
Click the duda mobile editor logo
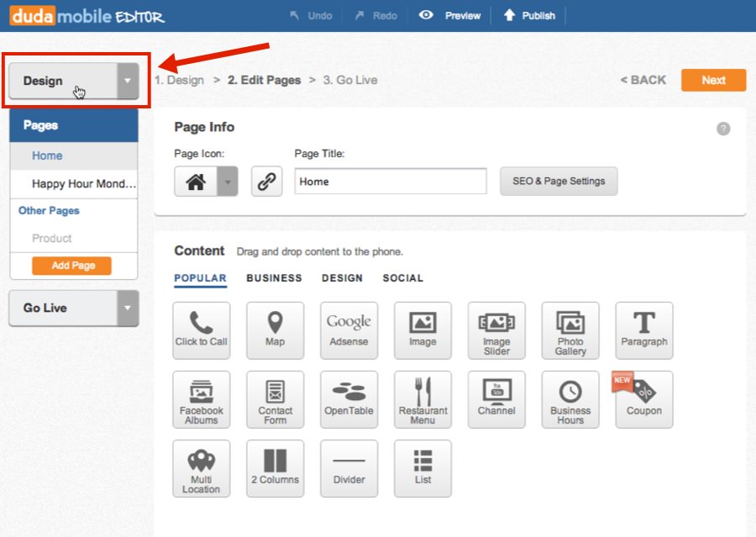click(x=87, y=16)
